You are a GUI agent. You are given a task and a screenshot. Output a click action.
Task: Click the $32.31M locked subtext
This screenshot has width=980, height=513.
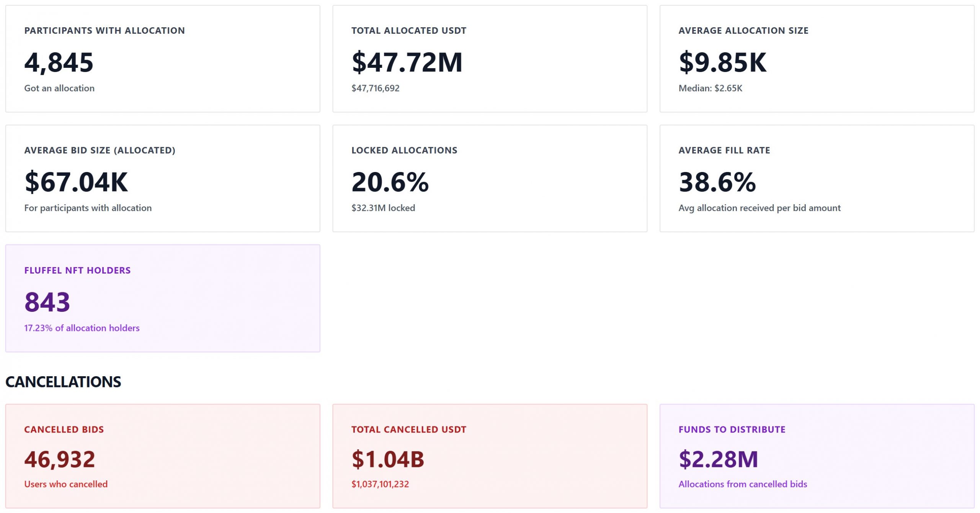coord(383,208)
